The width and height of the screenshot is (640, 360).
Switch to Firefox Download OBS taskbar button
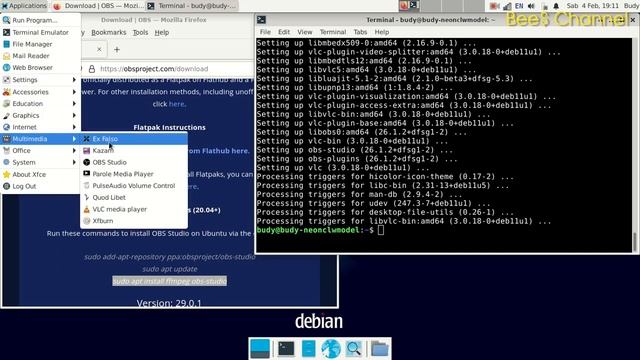98,6
